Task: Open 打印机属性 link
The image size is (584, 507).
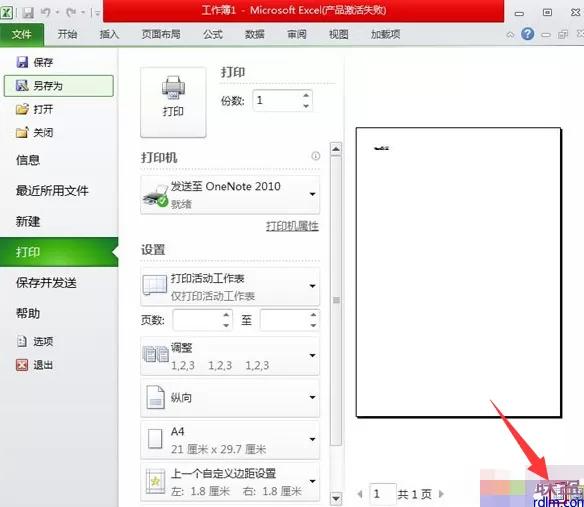Action: coord(292,226)
